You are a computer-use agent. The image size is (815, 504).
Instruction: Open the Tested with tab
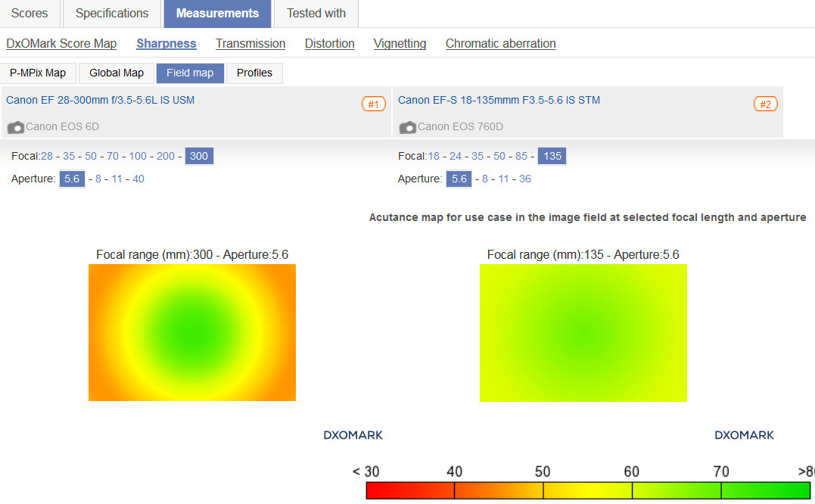click(x=316, y=14)
